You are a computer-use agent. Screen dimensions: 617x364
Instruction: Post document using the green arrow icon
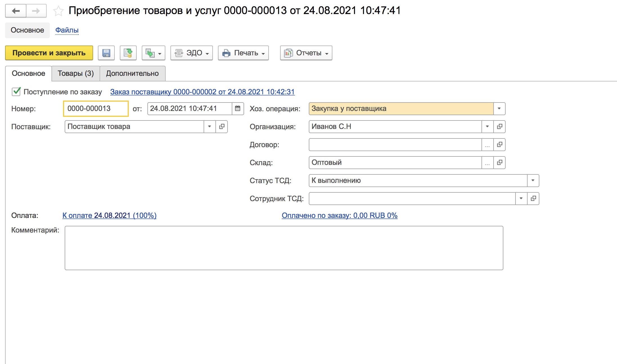[x=128, y=53]
